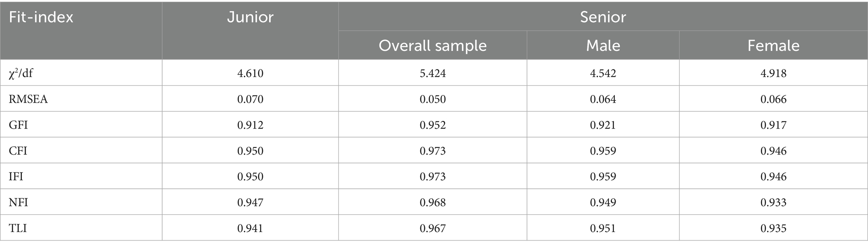Click the RMSEA row label

click(x=28, y=99)
